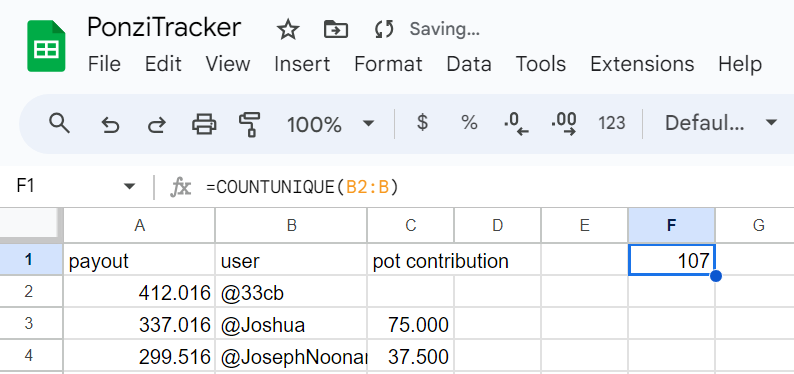Image resolution: width=794 pixels, height=374 pixels.
Task: Open the 100% zoom dropdown
Action: pos(330,123)
